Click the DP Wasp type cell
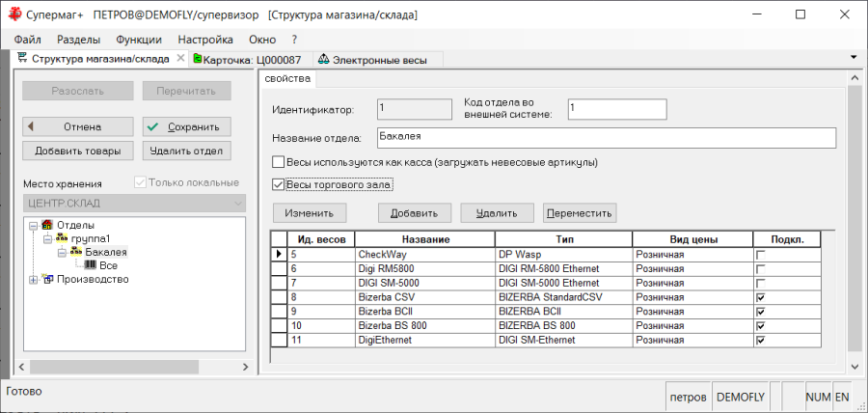This screenshot has width=868, height=413. 563,255
